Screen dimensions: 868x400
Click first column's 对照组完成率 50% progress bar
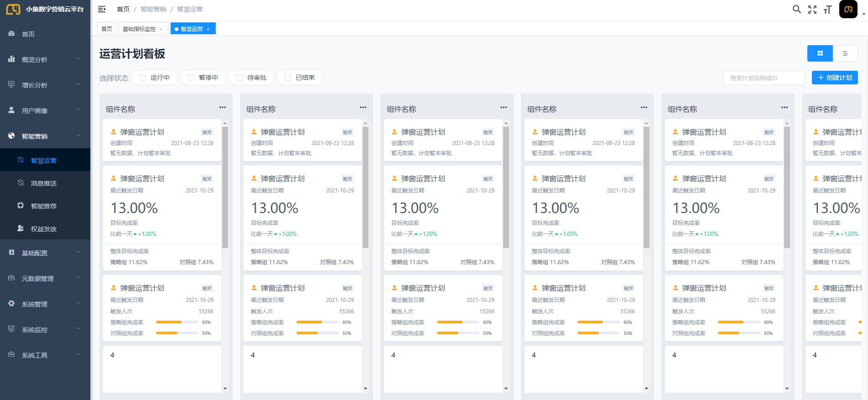tap(177, 333)
